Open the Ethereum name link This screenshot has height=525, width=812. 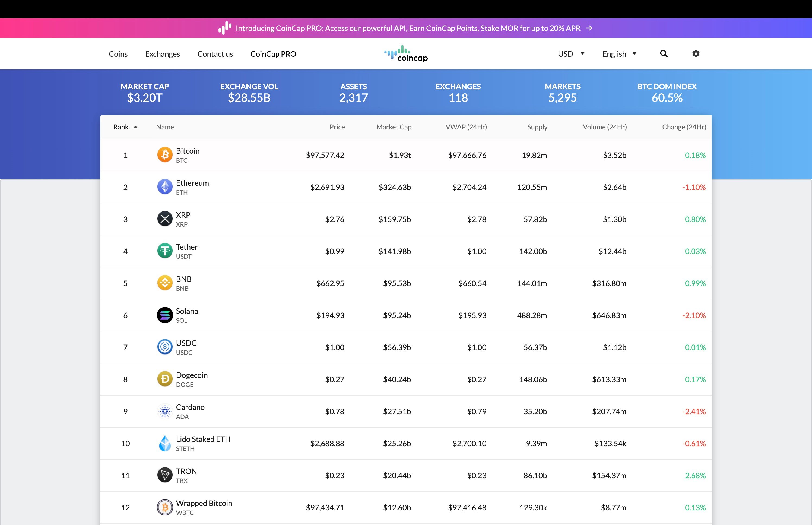tap(192, 183)
